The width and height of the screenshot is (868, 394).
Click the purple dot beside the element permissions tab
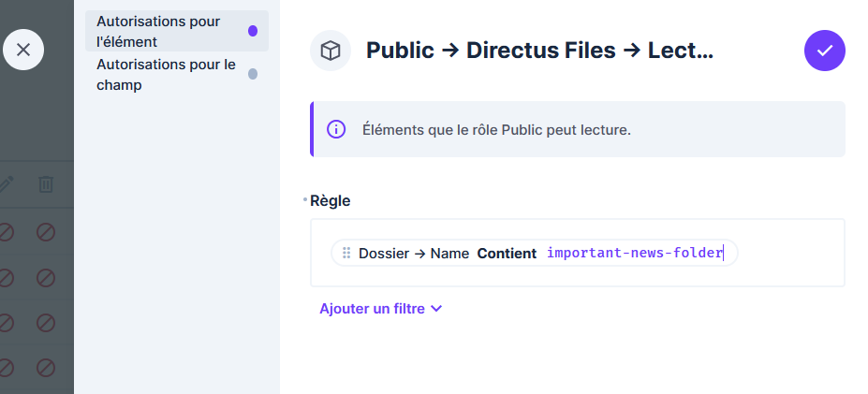point(253,31)
